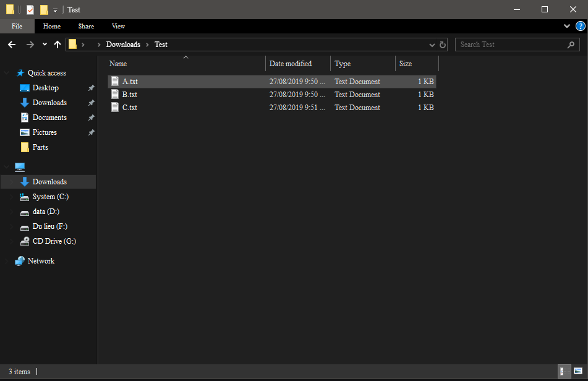Select System (C:) drive in sidebar
This screenshot has height=381, width=588.
pyautogui.click(x=50, y=197)
